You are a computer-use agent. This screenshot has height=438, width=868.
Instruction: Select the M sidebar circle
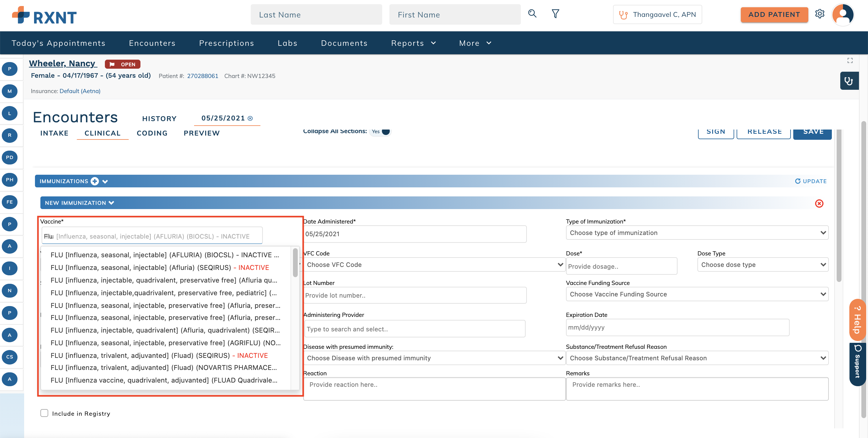10,91
